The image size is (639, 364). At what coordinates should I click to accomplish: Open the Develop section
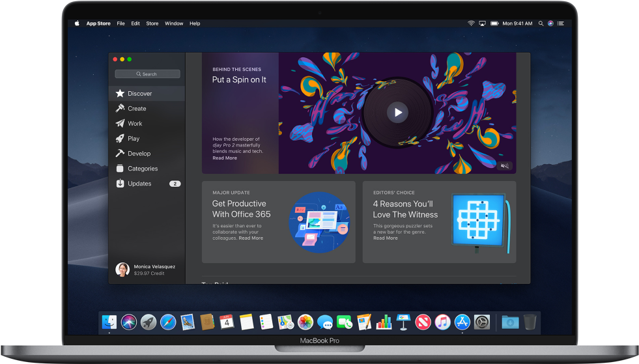147,154
